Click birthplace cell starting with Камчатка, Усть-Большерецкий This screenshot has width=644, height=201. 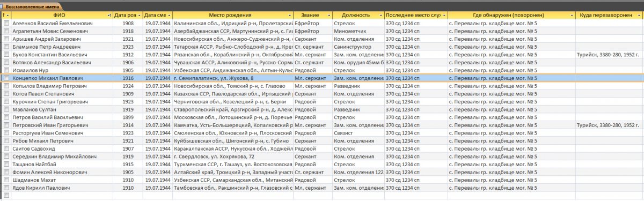(233, 125)
